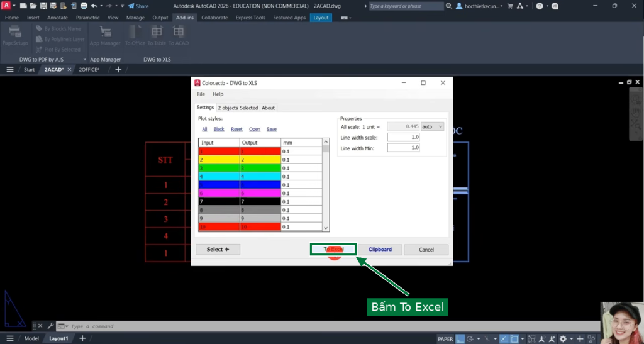Expand Object Snap dropdown arrow in status bar
Viewport: 644px width, 344px height.
(523, 339)
